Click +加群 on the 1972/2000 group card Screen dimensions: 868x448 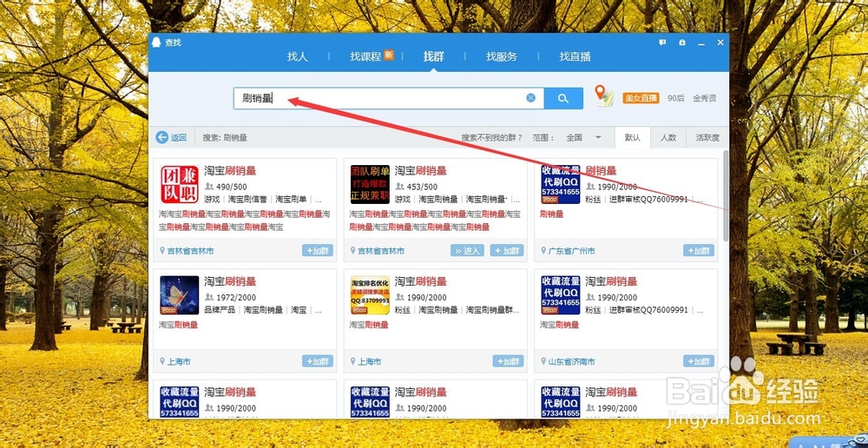pos(318,361)
